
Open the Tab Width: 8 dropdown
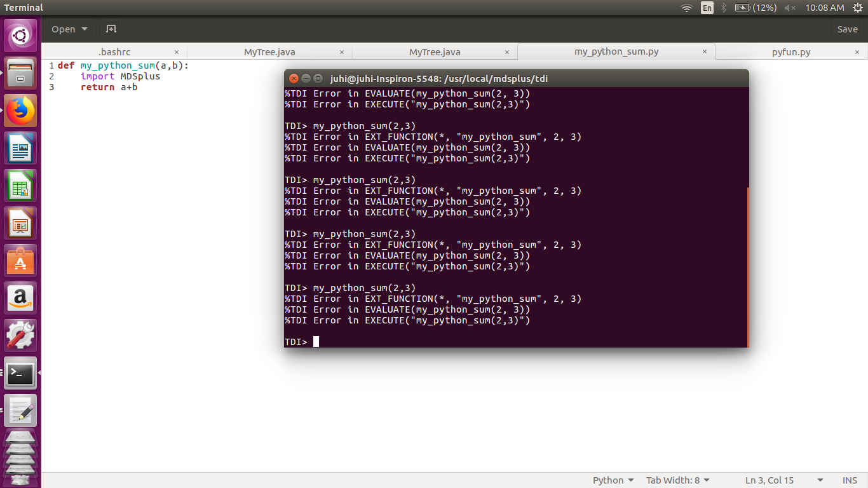pos(677,480)
